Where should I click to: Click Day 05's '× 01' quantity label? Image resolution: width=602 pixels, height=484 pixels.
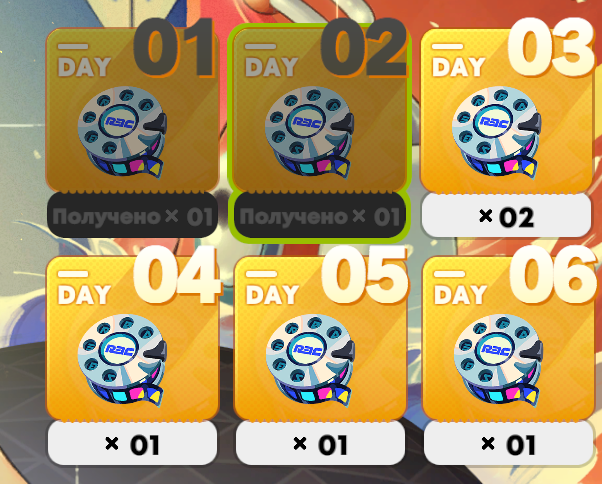320,444
